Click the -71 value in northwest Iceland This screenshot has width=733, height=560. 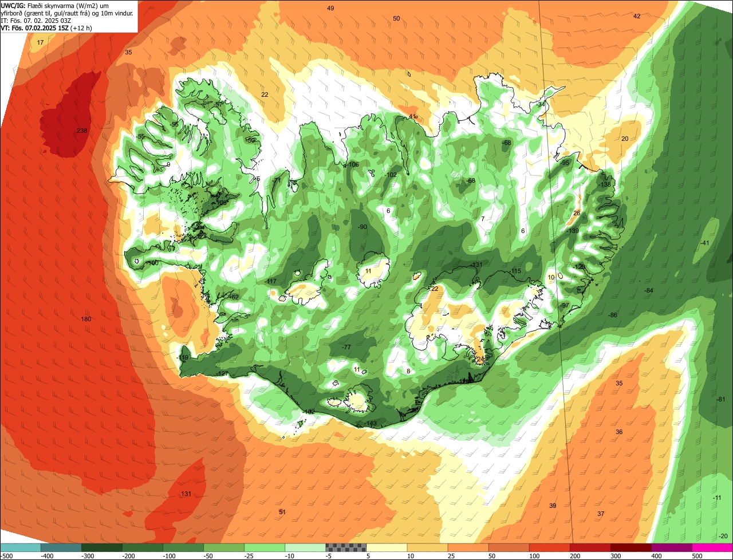[x=277, y=181]
